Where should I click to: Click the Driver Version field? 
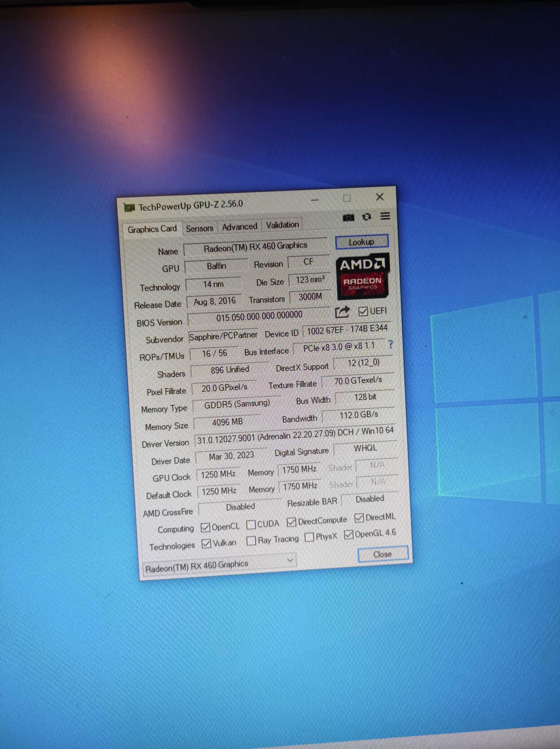(x=295, y=435)
